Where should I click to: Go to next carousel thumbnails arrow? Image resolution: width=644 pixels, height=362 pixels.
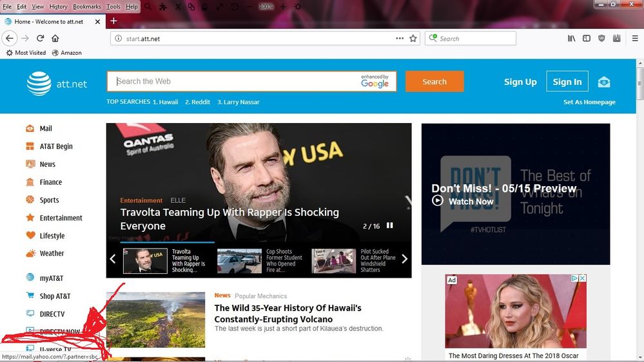click(405, 258)
